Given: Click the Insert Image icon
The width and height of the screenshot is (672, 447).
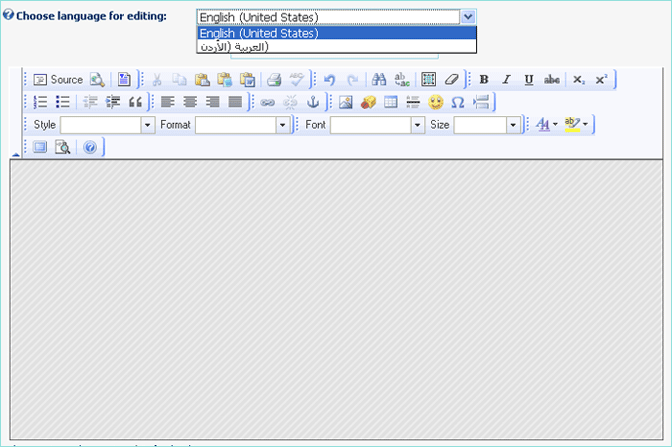Looking at the screenshot, I should coord(345,102).
